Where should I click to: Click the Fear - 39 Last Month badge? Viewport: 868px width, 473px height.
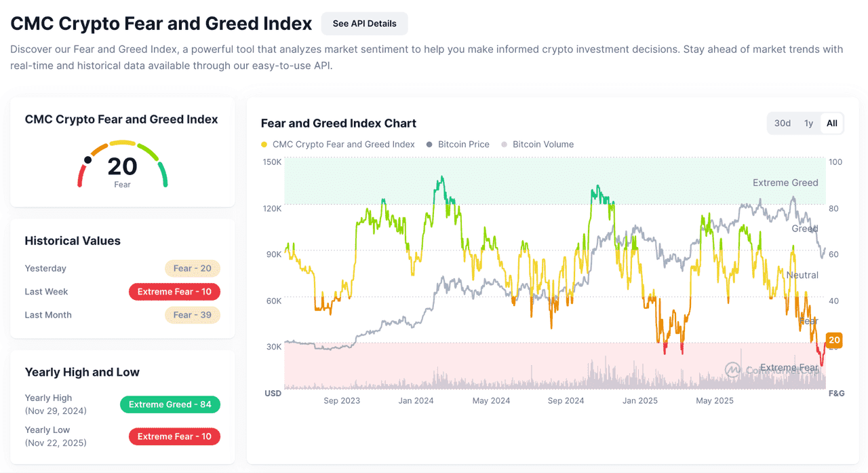coord(193,314)
